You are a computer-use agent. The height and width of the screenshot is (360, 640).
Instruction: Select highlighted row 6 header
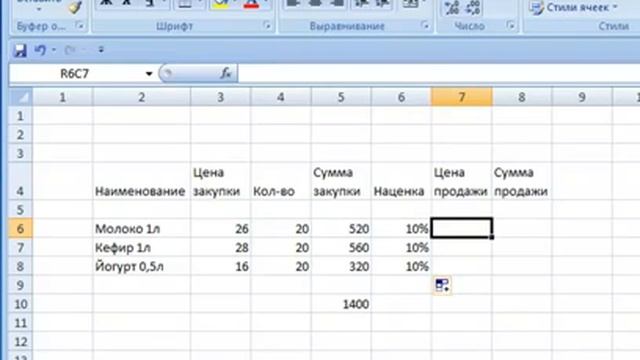pyautogui.click(x=20, y=229)
